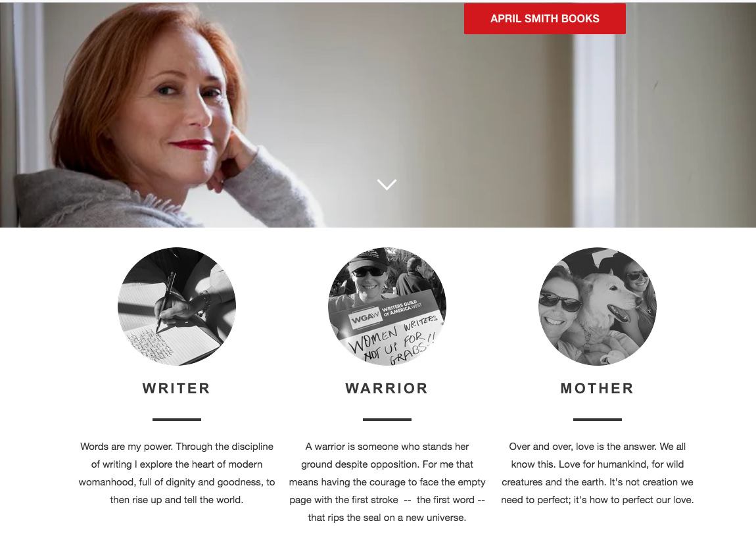Image resolution: width=756 pixels, height=540 pixels.
Task: Click the 'Words are my power' paragraph
Action: point(176,473)
